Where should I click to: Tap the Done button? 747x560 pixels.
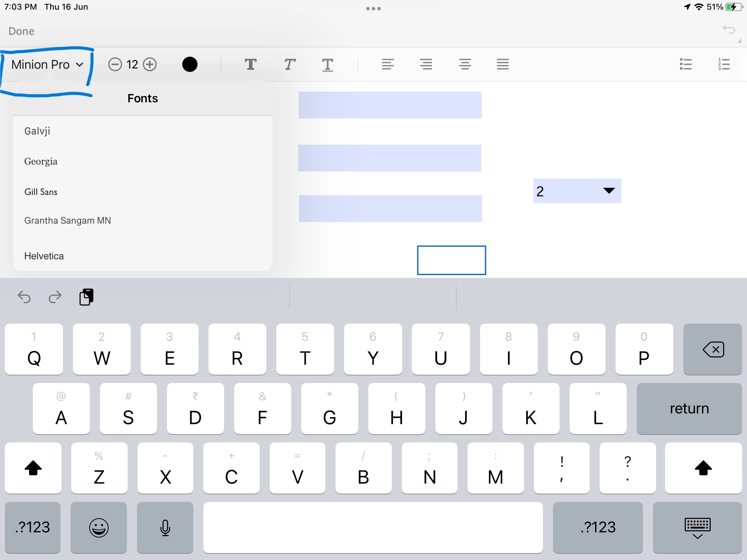(x=21, y=31)
